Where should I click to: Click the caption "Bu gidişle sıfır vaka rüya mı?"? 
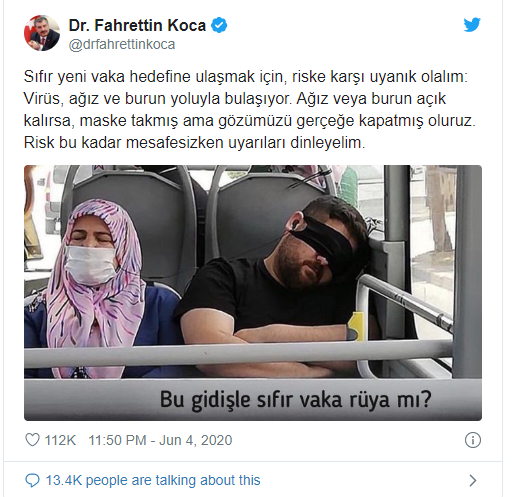(296, 399)
